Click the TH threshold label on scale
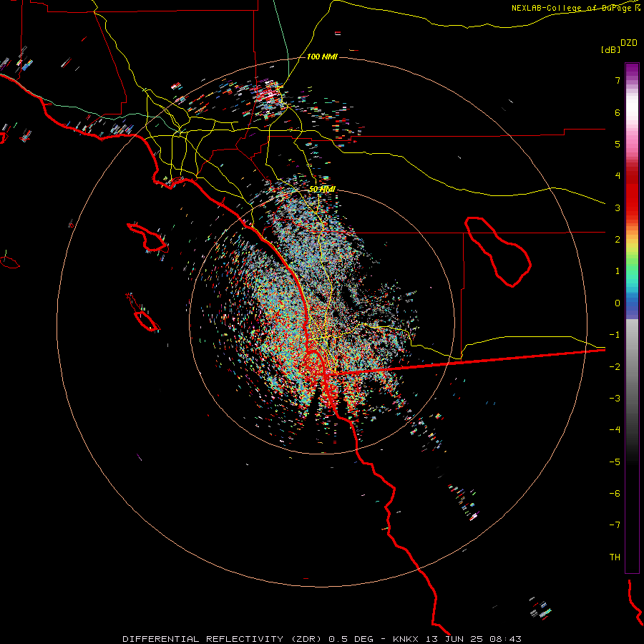644x644 pixels. point(615,557)
